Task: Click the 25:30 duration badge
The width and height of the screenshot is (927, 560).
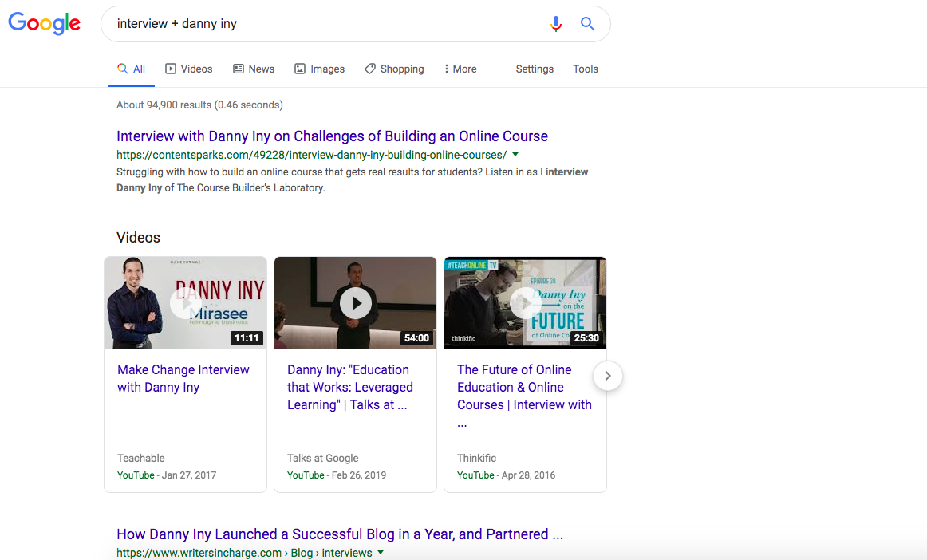Action: 586,338
